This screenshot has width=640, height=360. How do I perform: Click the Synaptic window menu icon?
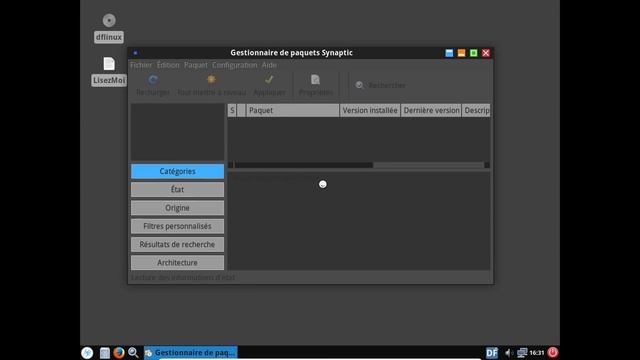(x=136, y=53)
